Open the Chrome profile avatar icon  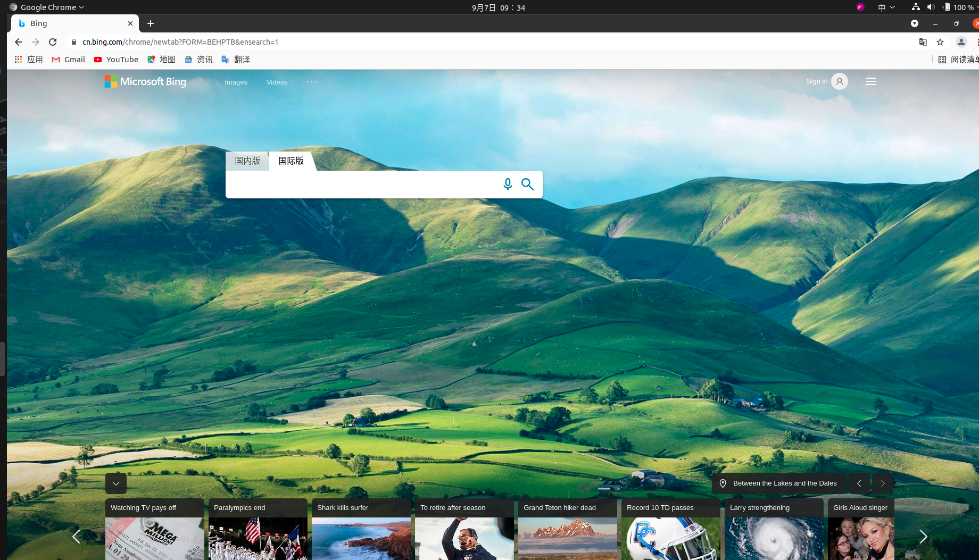(961, 42)
